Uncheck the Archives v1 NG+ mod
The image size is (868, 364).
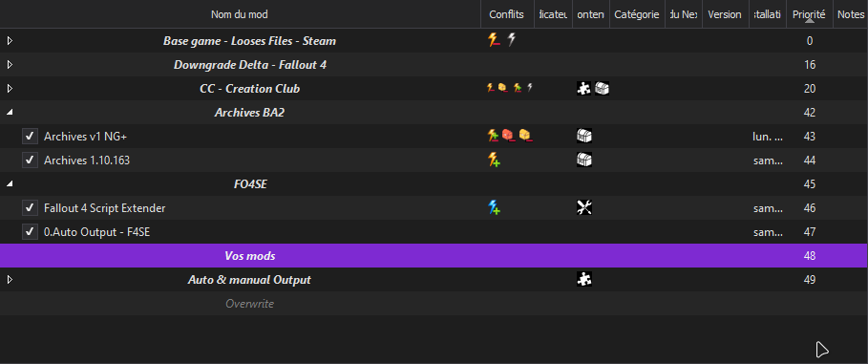click(x=30, y=137)
